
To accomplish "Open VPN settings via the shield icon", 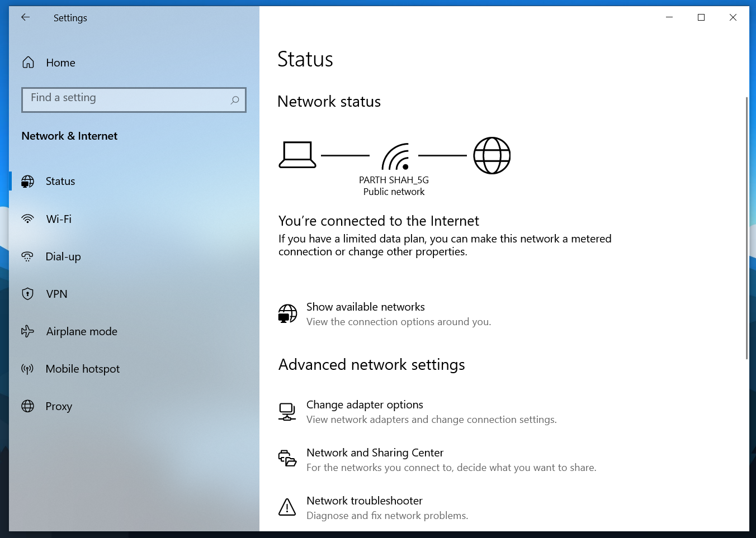I will (28, 294).
